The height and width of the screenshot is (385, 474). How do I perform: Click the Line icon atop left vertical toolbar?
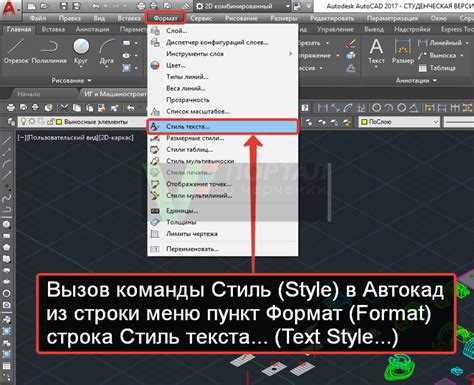(x=7, y=140)
